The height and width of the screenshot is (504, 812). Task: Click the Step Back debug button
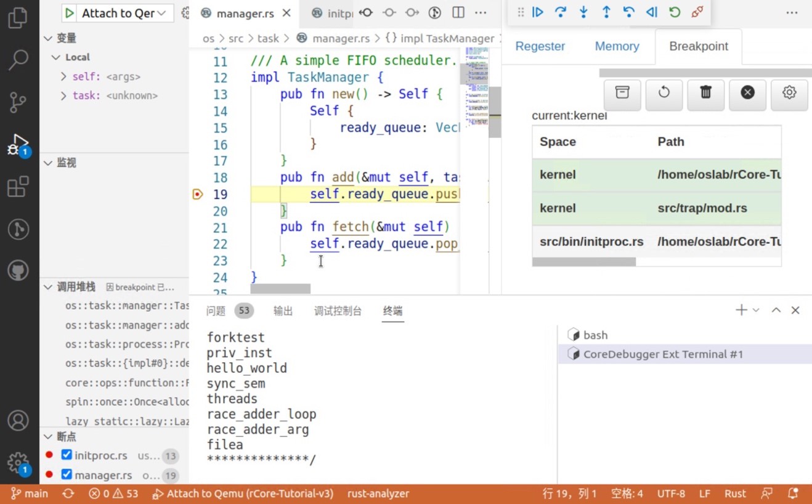pos(629,12)
